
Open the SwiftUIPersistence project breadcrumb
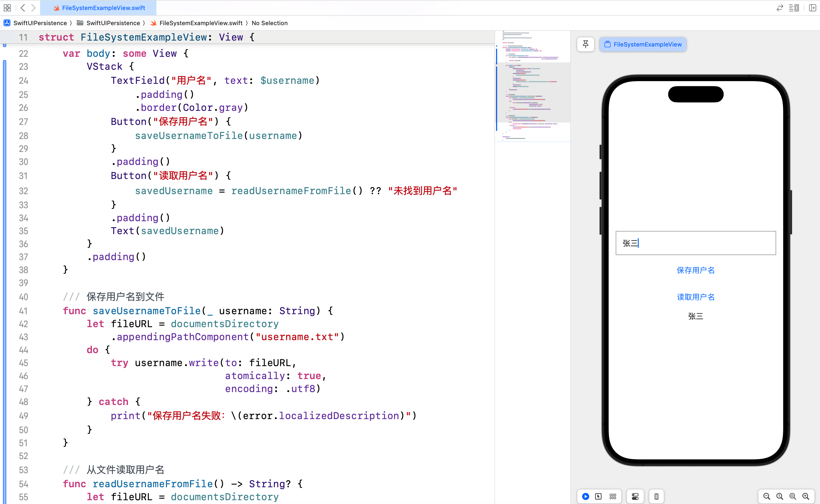coord(35,23)
